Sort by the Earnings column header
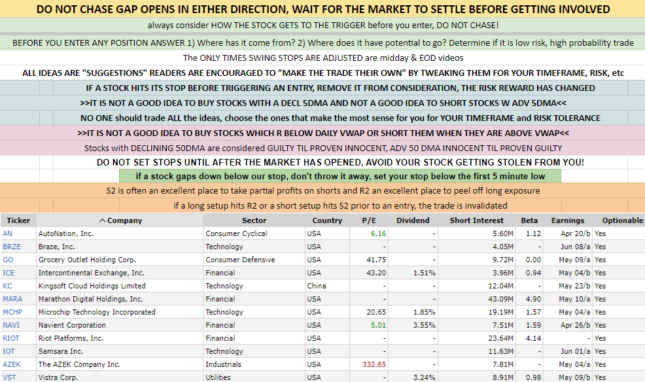This screenshot has height=382, width=645. [x=568, y=220]
